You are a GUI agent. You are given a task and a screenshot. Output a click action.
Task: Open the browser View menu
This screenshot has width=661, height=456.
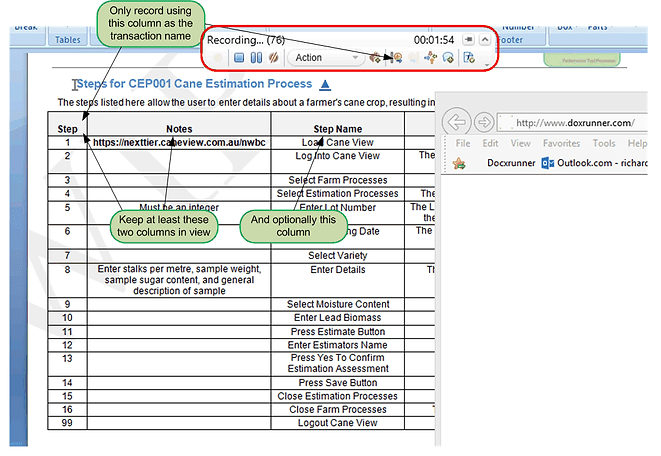pyautogui.click(x=521, y=143)
